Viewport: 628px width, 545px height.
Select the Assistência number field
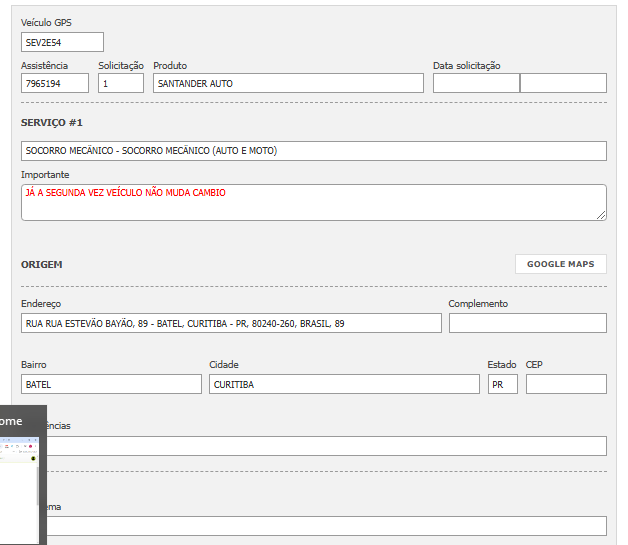(x=55, y=83)
